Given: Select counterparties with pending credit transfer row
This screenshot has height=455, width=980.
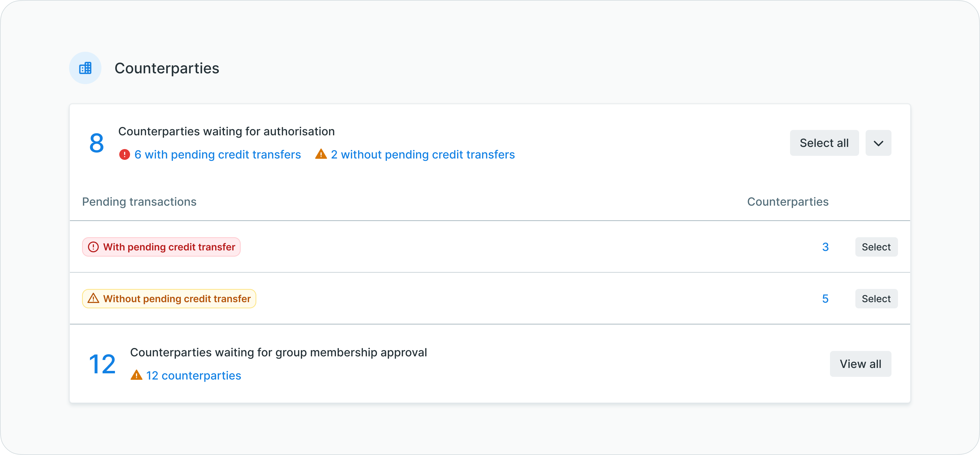Looking at the screenshot, I should pos(876,247).
